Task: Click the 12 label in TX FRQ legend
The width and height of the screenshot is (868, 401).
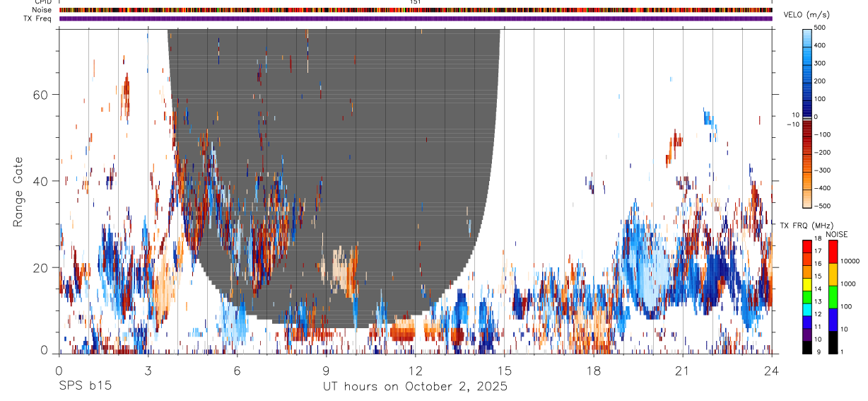Action: (818, 314)
